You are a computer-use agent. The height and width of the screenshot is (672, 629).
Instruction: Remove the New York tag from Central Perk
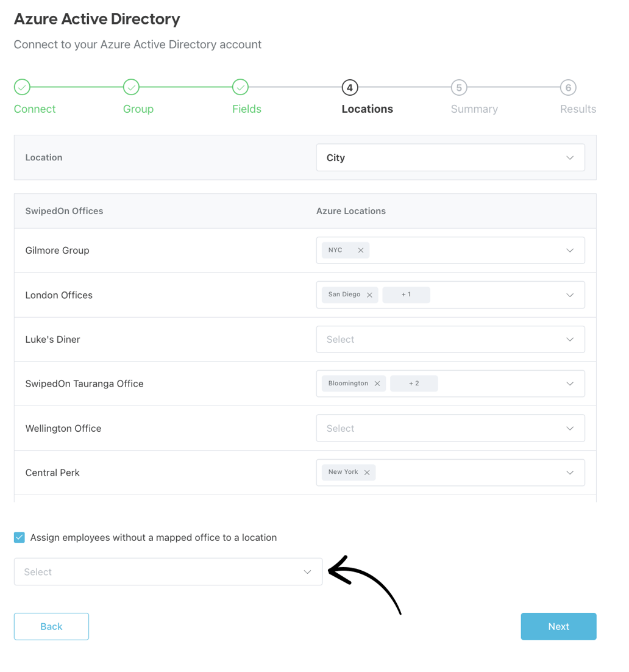click(x=367, y=472)
